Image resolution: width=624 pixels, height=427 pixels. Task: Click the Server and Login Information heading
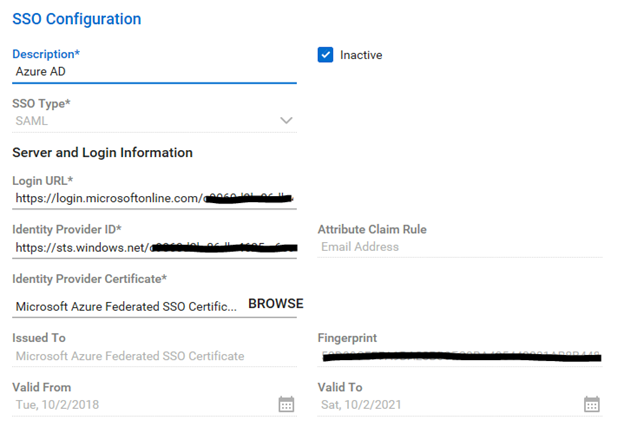103,152
